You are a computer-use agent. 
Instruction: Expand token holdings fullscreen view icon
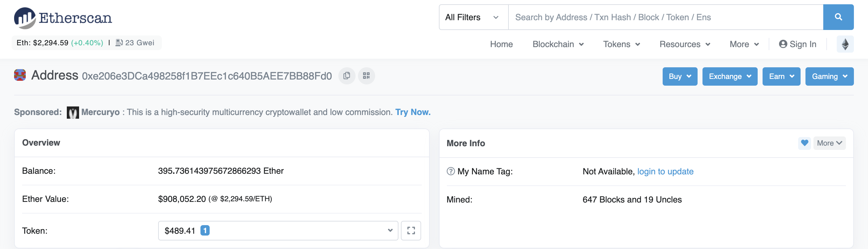[x=411, y=231]
